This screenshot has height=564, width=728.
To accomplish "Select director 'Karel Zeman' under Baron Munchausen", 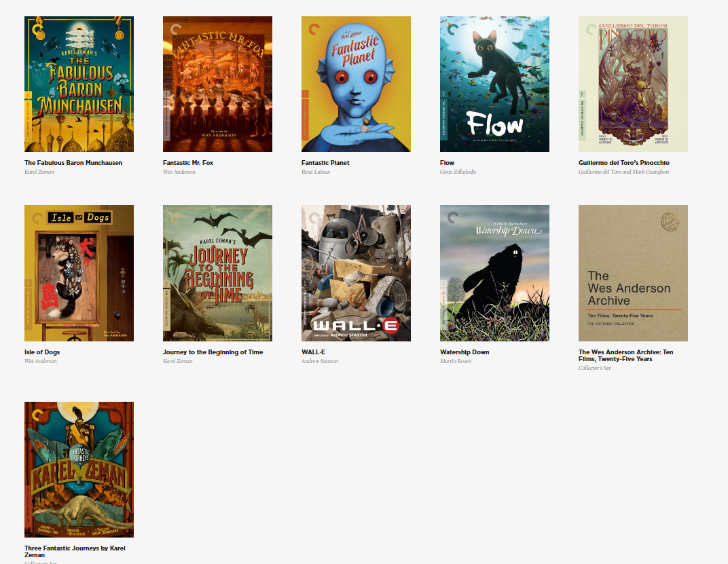I will (39, 172).
